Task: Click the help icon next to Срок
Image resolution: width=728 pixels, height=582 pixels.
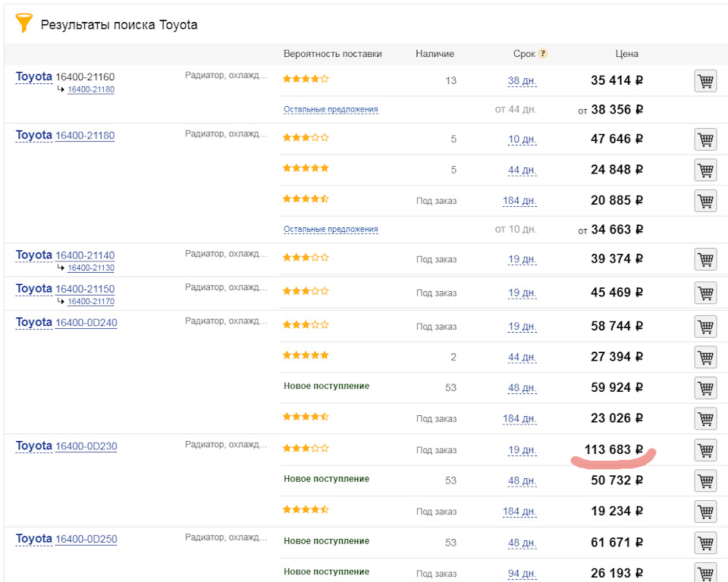Action: tap(543, 54)
